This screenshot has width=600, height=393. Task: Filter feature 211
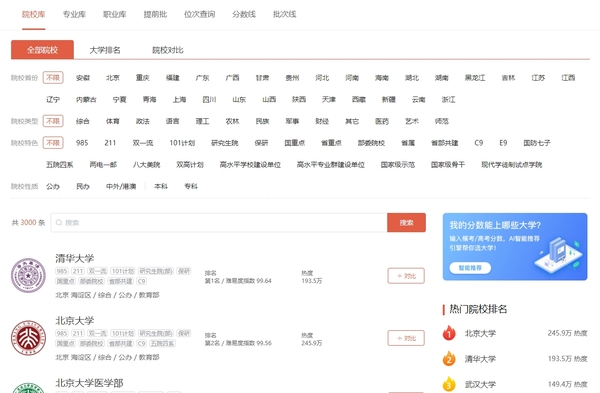110,143
